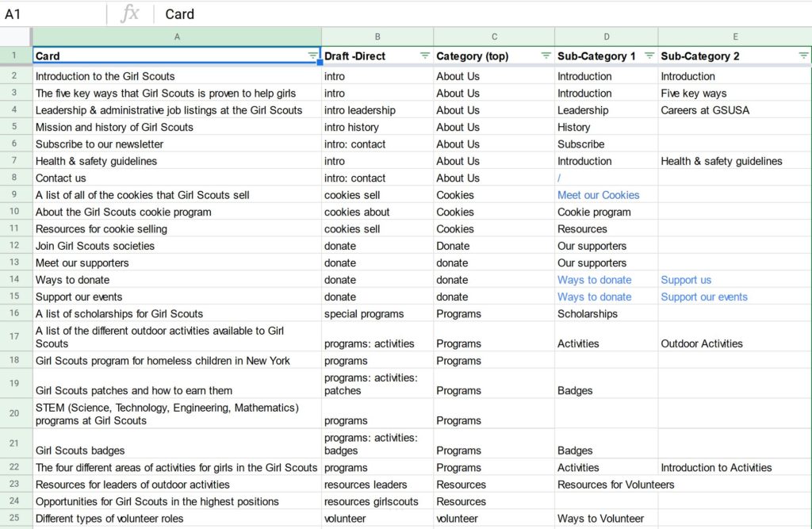
Task: Select row 9 header
Action: [x=15, y=195]
